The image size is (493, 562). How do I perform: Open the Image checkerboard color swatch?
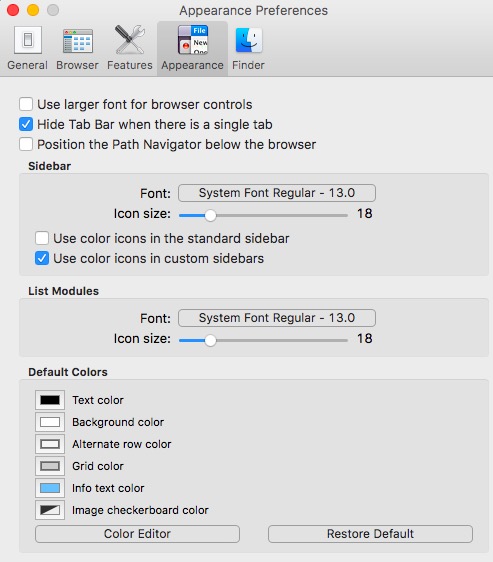pyautogui.click(x=50, y=510)
